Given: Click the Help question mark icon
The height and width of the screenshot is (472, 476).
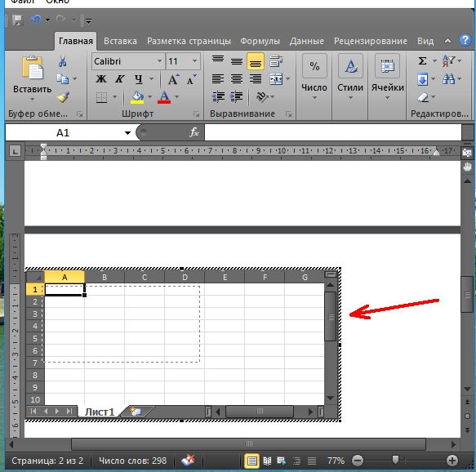Looking at the screenshot, I should [465, 40].
